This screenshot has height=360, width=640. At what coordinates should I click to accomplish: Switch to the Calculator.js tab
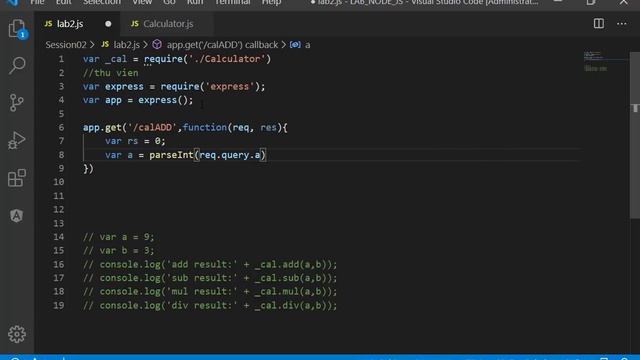(x=168, y=24)
